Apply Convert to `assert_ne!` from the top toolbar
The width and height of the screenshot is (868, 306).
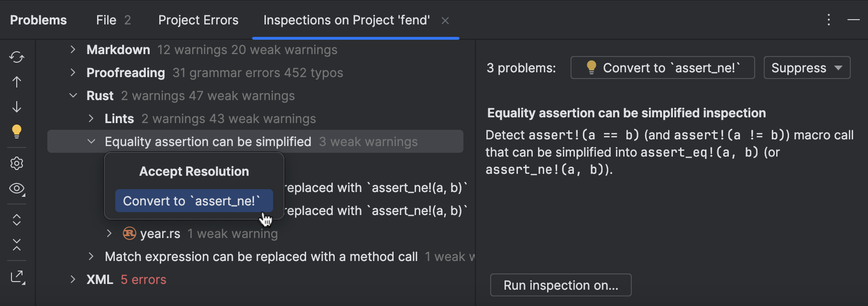click(x=662, y=68)
